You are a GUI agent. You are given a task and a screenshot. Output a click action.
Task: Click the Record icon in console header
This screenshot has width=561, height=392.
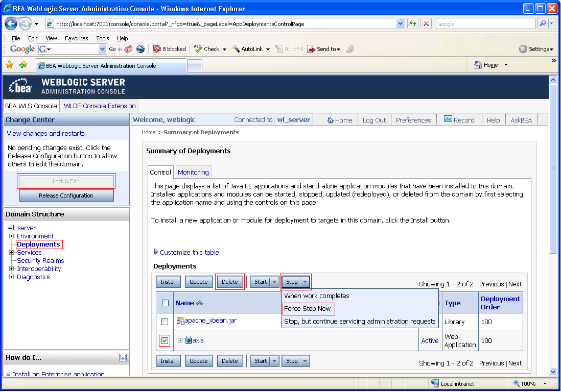point(448,119)
